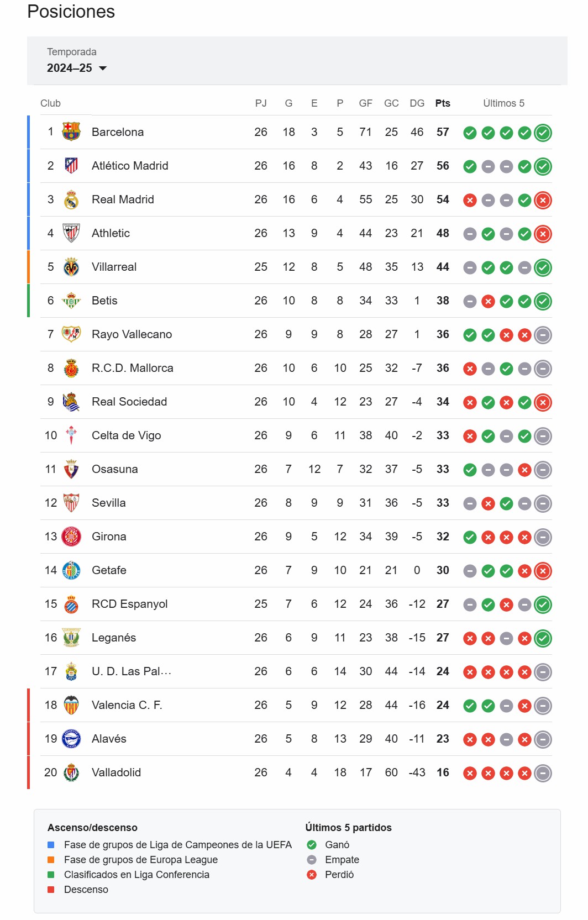588x920 pixels.
Task: Click the Valencia C. F. crest
Action: (x=71, y=705)
